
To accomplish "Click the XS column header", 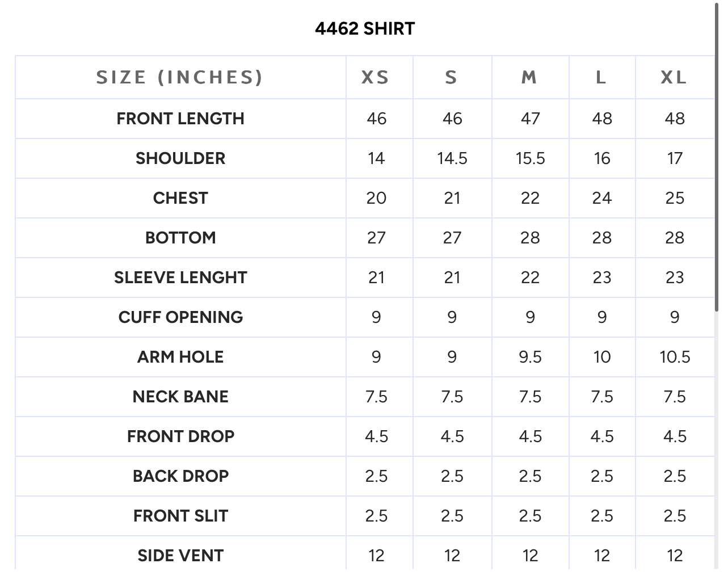I will pyautogui.click(x=376, y=77).
